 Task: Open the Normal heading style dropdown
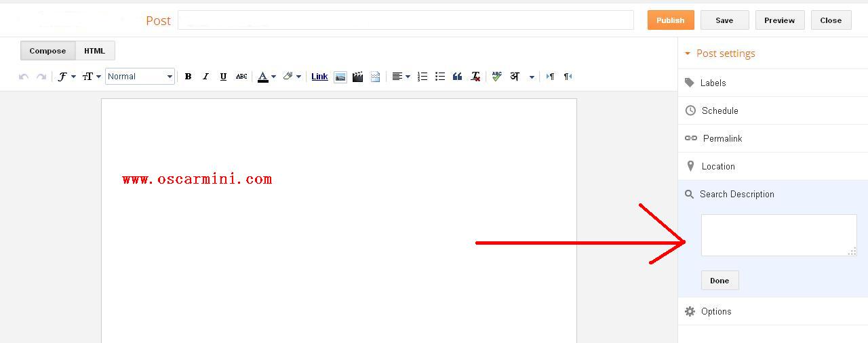click(140, 77)
